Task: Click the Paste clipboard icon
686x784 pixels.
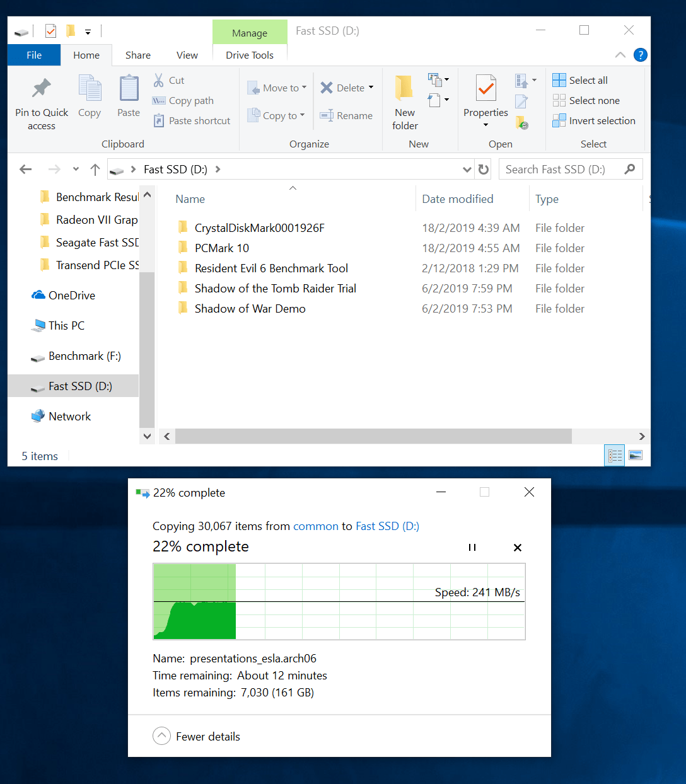Action: tap(129, 89)
